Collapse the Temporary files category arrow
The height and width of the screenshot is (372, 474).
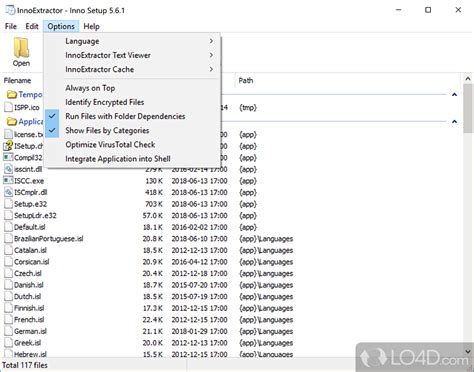[454, 95]
